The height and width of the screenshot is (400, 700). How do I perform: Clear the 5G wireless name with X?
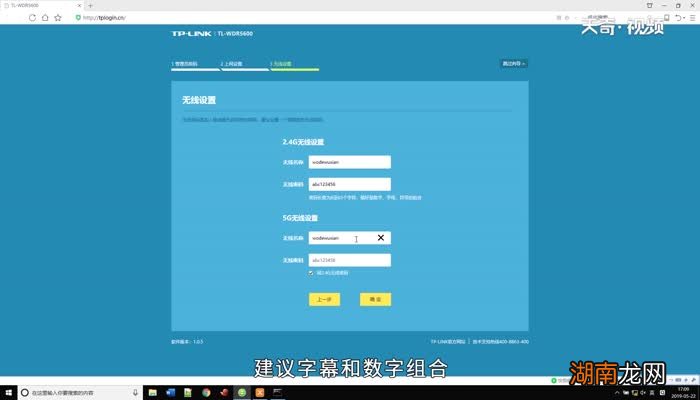(x=381, y=238)
